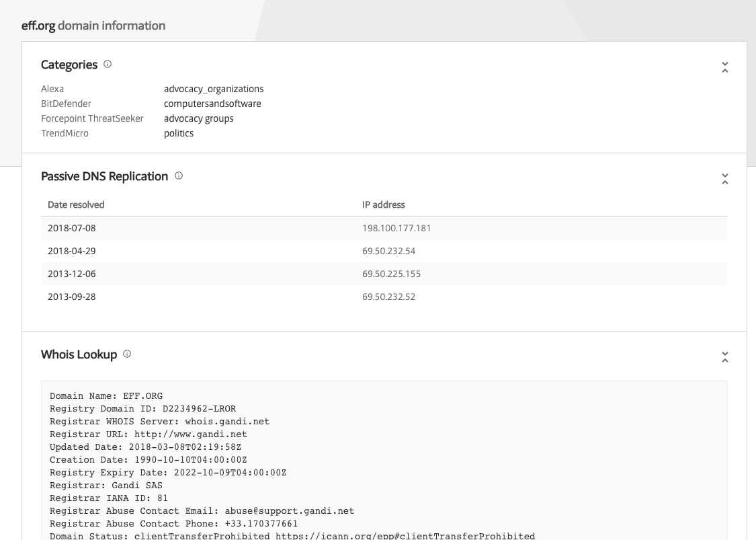Image resolution: width=756 pixels, height=540 pixels.
Task: Collapse the Whois Lookup section
Action: point(724,357)
